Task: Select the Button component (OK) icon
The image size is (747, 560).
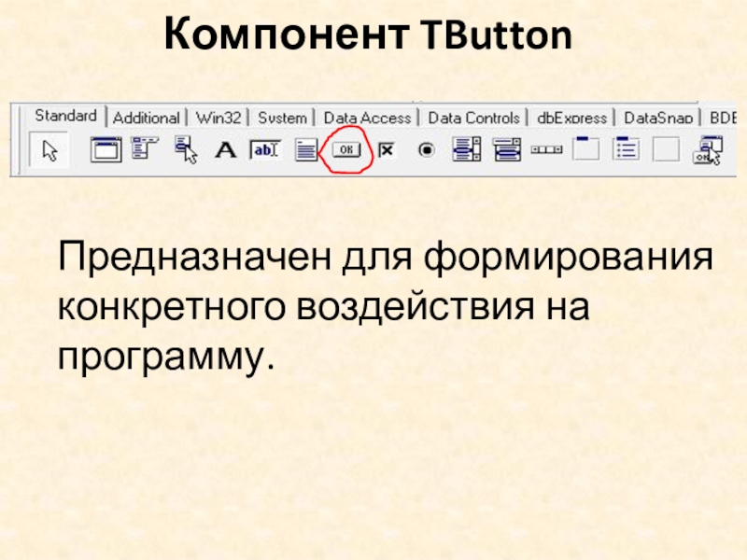Action: click(346, 150)
